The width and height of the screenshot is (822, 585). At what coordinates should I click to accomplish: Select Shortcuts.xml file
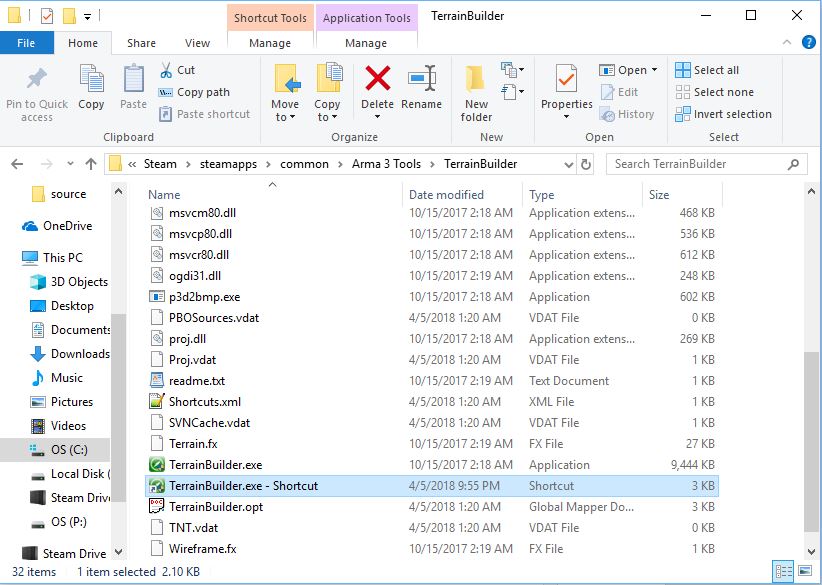click(x=205, y=402)
